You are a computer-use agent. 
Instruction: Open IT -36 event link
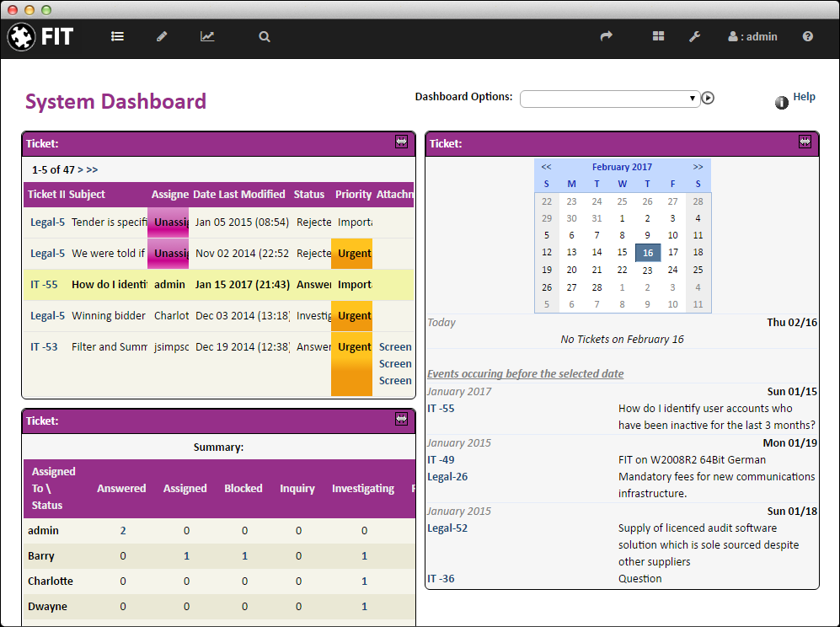[441, 579]
